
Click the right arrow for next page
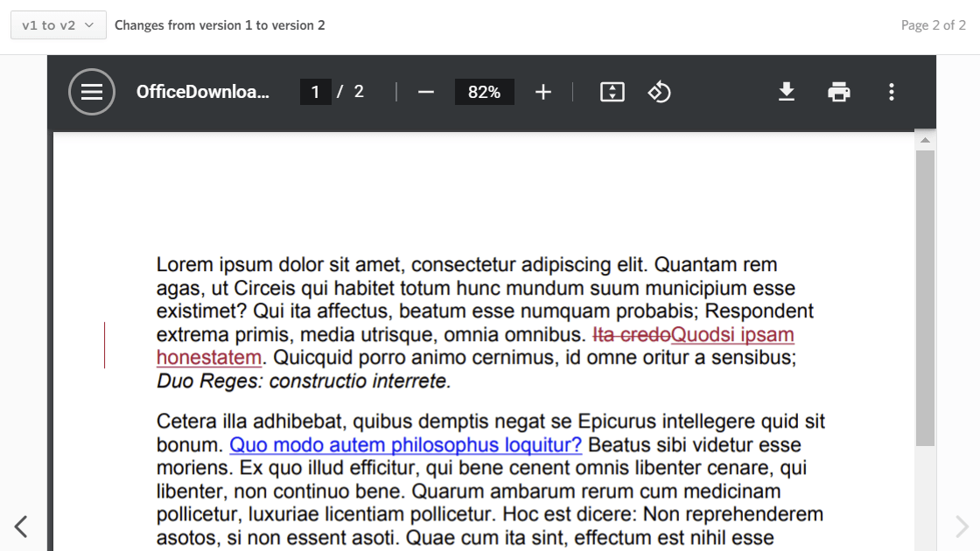(x=961, y=526)
